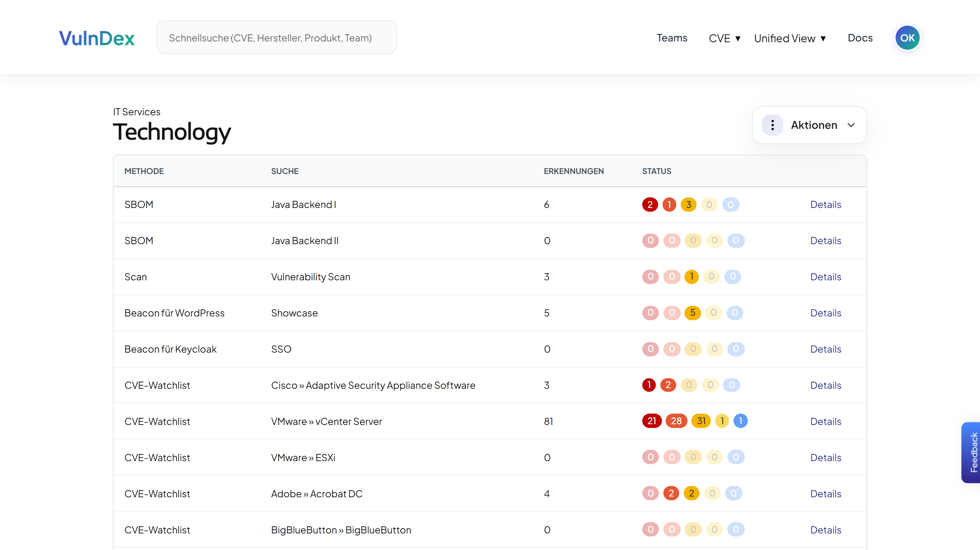The image size is (980, 550).
Task: Click the orange "28" badge on vCenter Server
Action: 677,421
